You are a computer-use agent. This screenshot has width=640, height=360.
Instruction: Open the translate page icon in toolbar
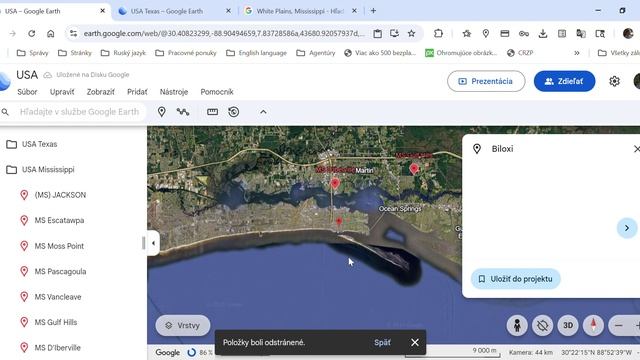(581, 33)
